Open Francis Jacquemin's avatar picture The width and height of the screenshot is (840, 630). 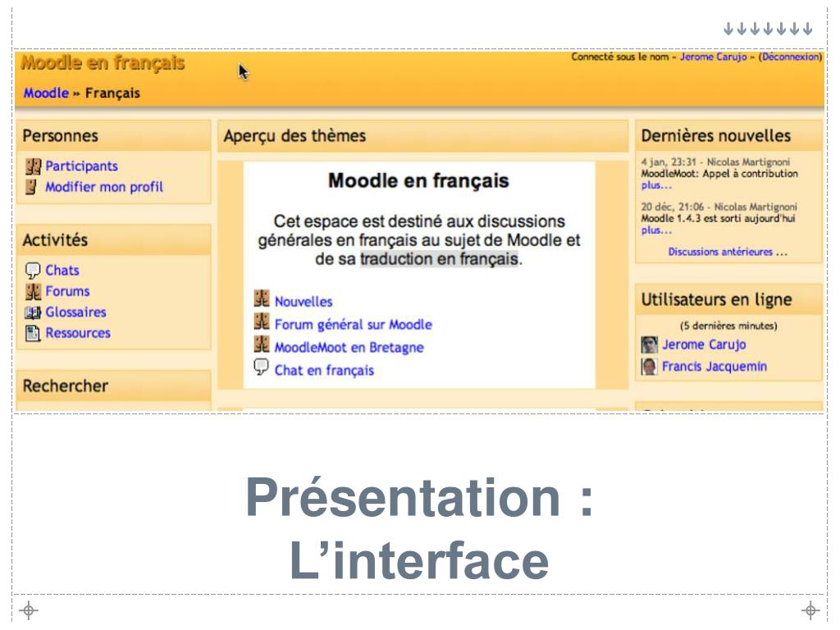(x=650, y=367)
